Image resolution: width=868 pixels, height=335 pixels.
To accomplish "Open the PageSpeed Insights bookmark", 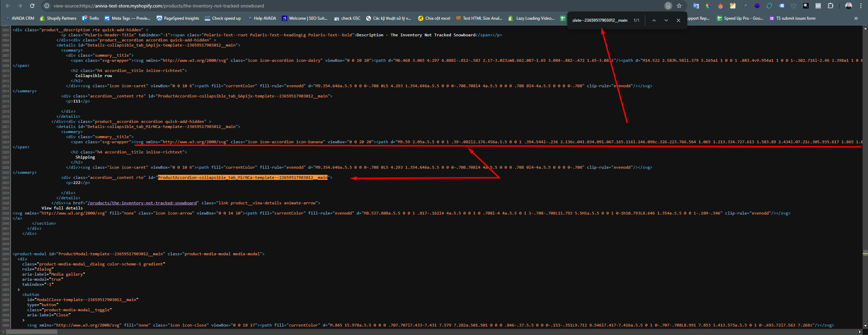I will coord(178,18).
